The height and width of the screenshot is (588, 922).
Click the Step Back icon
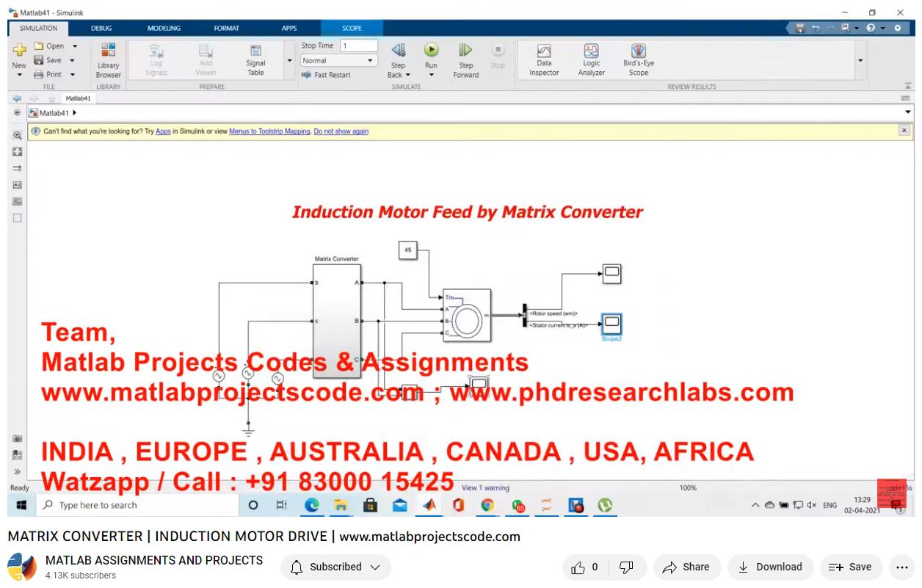(398, 50)
